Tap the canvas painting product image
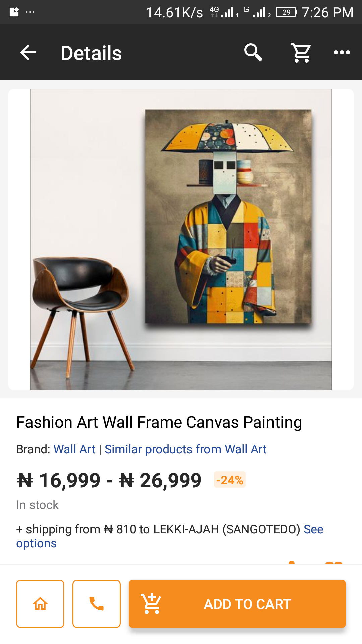Screen dimensions: 362x644 point(181,239)
